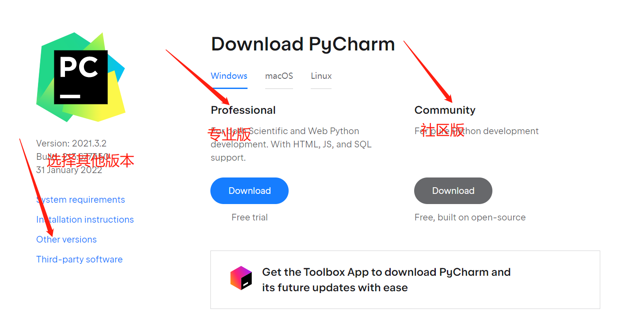Open the Installation instructions link

coord(85,220)
